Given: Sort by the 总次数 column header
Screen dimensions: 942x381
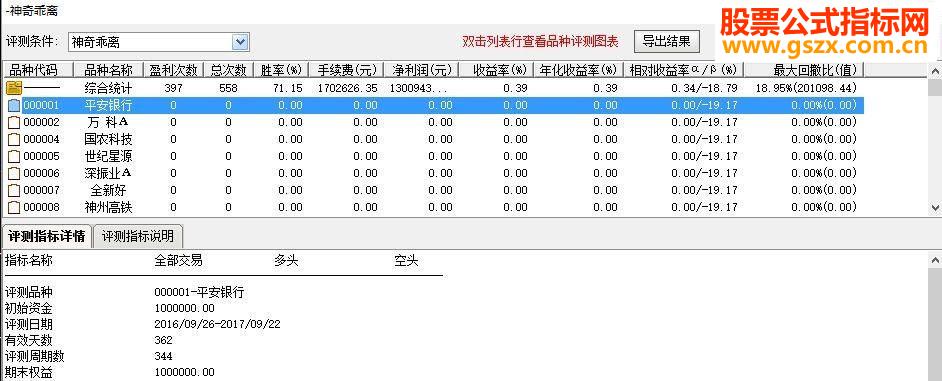Looking at the screenshot, I should point(228,70).
